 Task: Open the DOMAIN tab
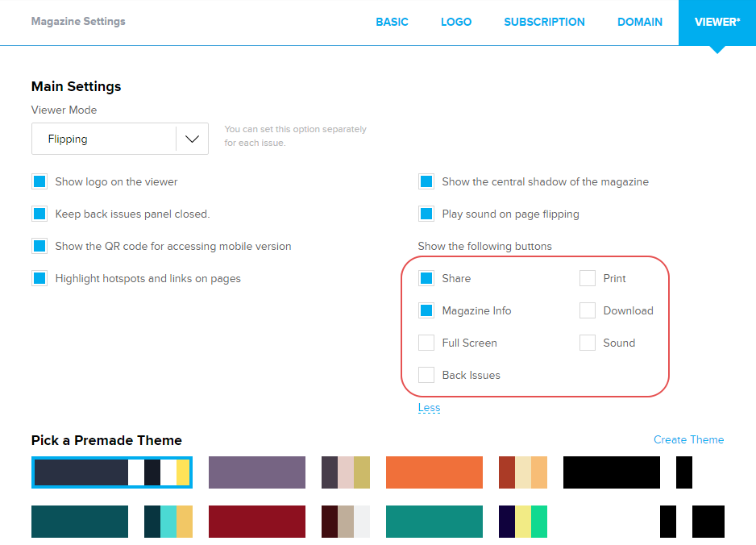tap(640, 22)
